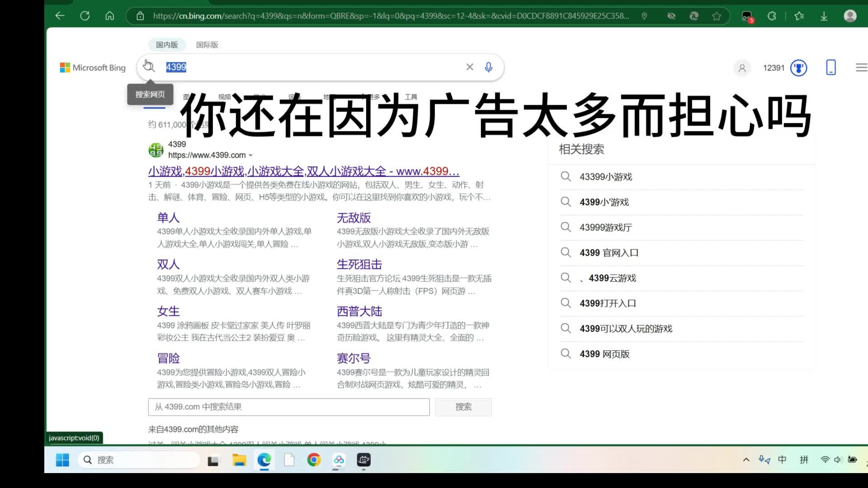The width and height of the screenshot is (868, 488).
Task: Add this page to favorites star
Action: pyautogui.click(x=717, y=16)
